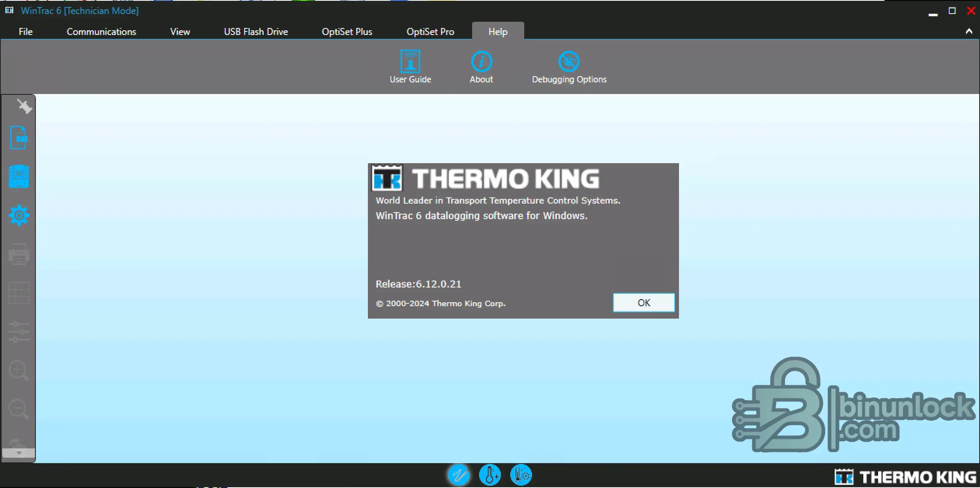Collapse the ribbon with the top-right chevron
The height and width of the screenshot is (488, 980).
tap(969, 31)
